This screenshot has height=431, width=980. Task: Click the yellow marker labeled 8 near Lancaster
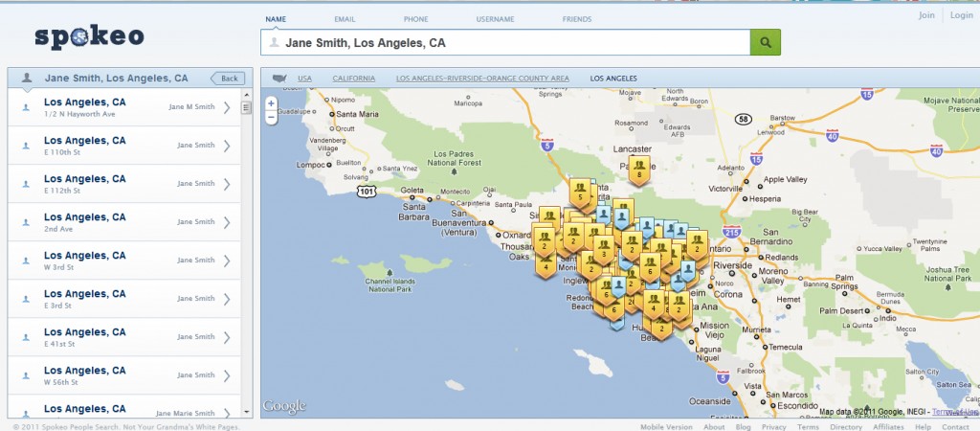(638, 170)
